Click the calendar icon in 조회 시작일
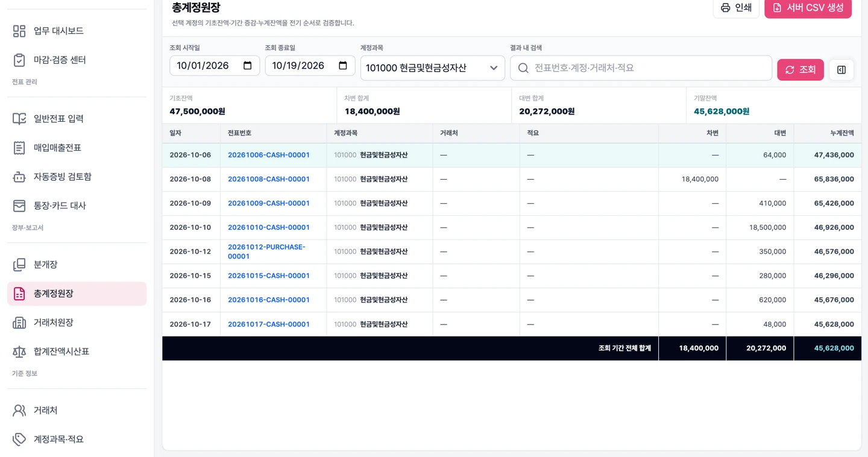 (x=247, y=66)
